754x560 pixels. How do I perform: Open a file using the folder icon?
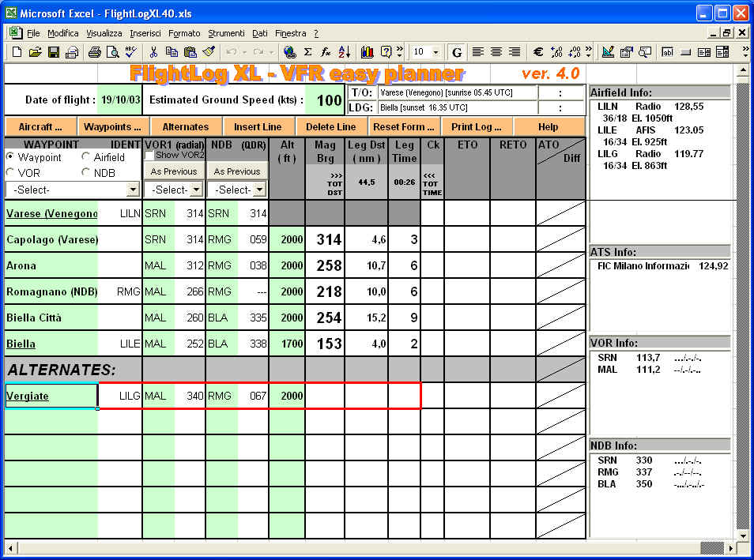(35, 52)
